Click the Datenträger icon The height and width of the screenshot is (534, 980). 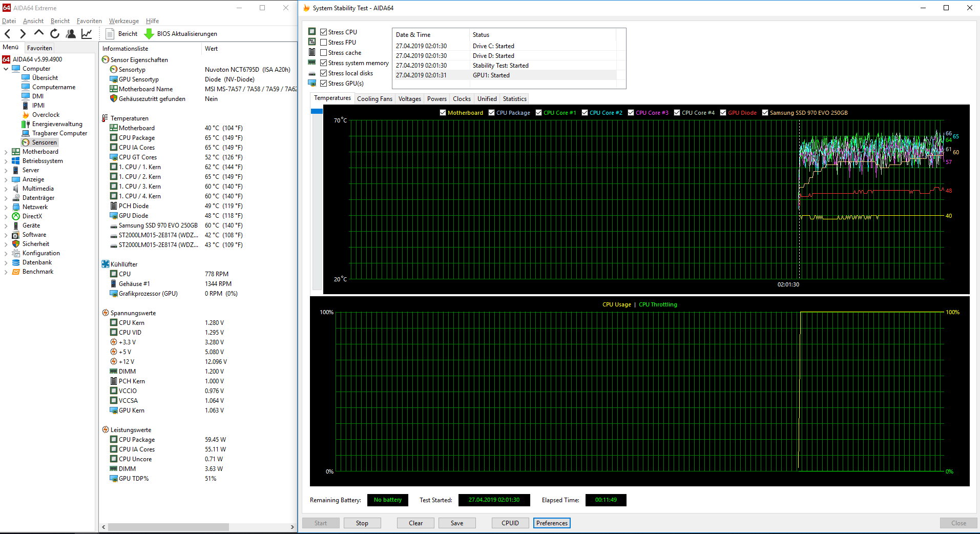tap(16, 198)
